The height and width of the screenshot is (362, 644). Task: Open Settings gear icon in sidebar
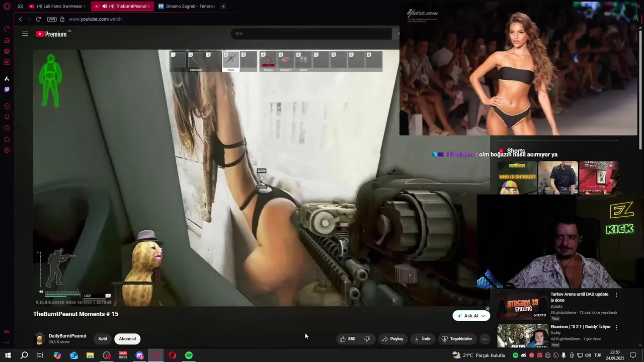(7, 150)
